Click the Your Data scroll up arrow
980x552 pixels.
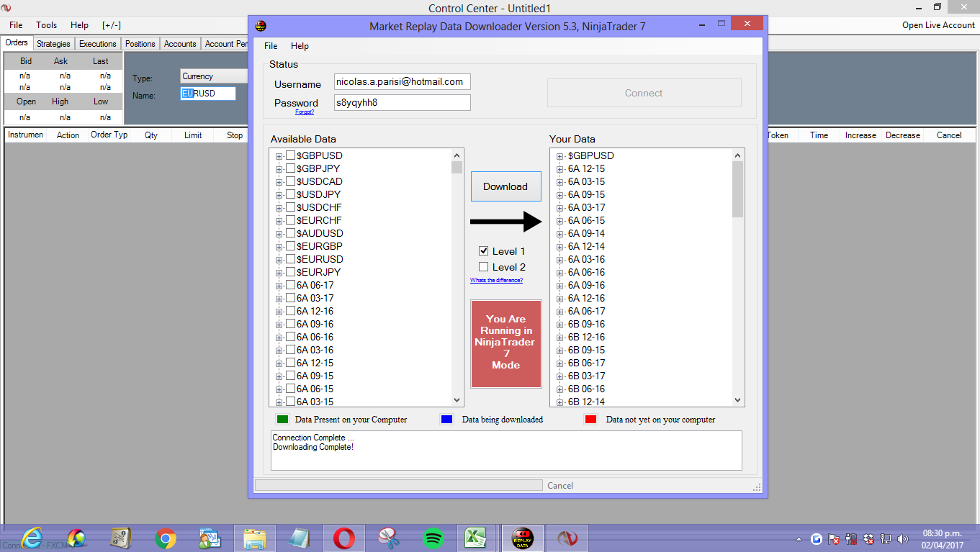click(737, 155)
